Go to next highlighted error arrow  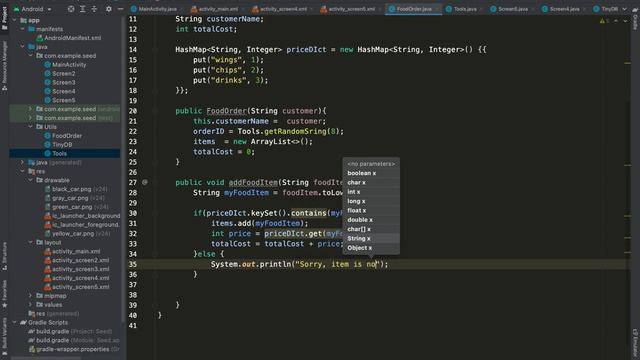click(625, 21)
